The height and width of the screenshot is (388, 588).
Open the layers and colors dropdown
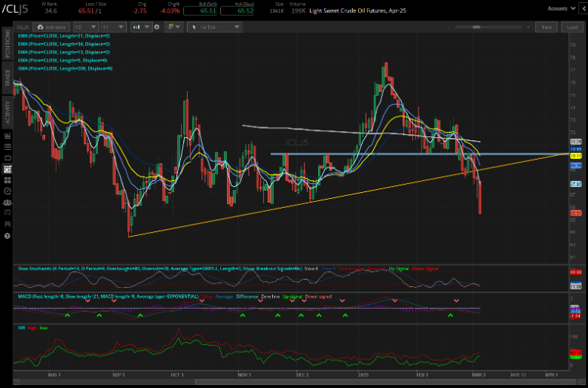173,27
